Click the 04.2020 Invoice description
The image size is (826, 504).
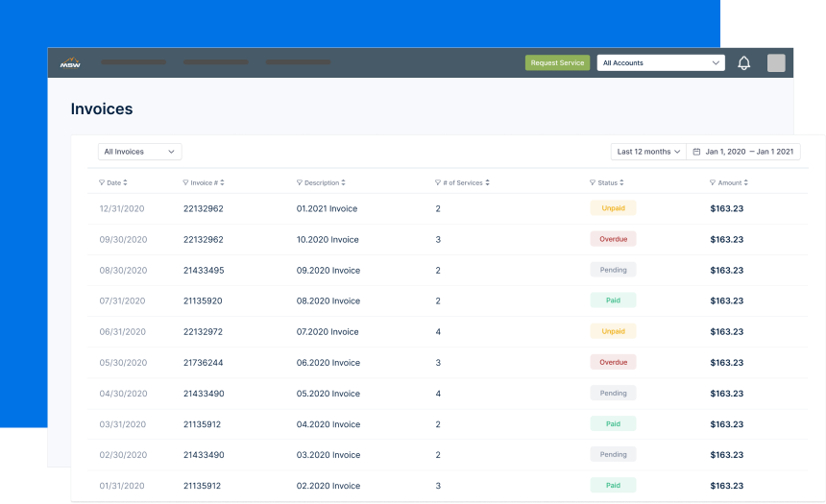point(328,424)
